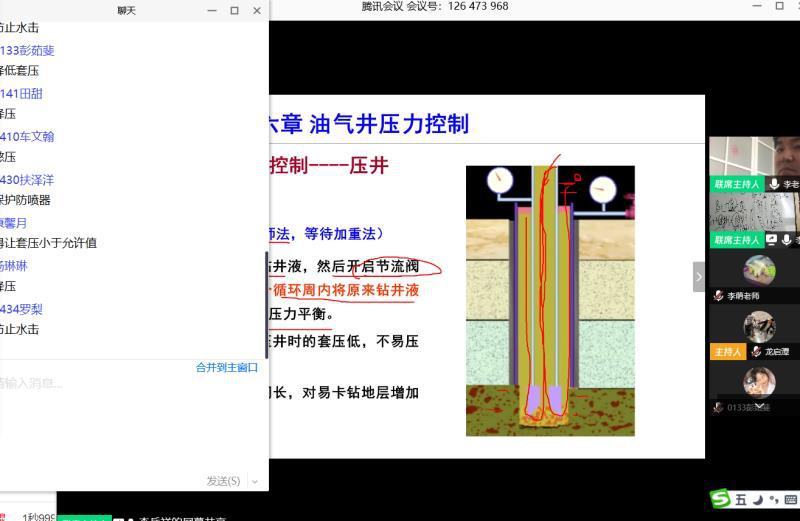Click sender name 434罗梨 in chat
Image resolution: width=800 pixels, height=521 pixels.
tap(22, 309)
